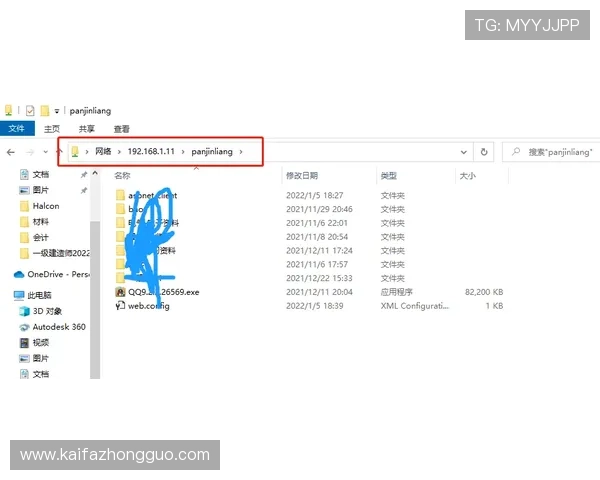The height and width of the screenshot is (480, 600).
Task: Select the QQ9 installer exe icon
Action: (120, 292)
